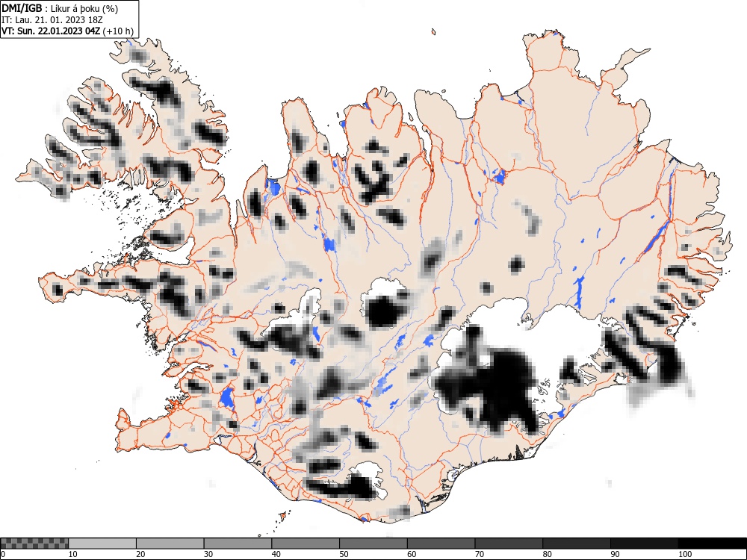This screenshot has height=560, width=747.
Task: Select the 60–70 legend swatch
Action: pos(441,544)
